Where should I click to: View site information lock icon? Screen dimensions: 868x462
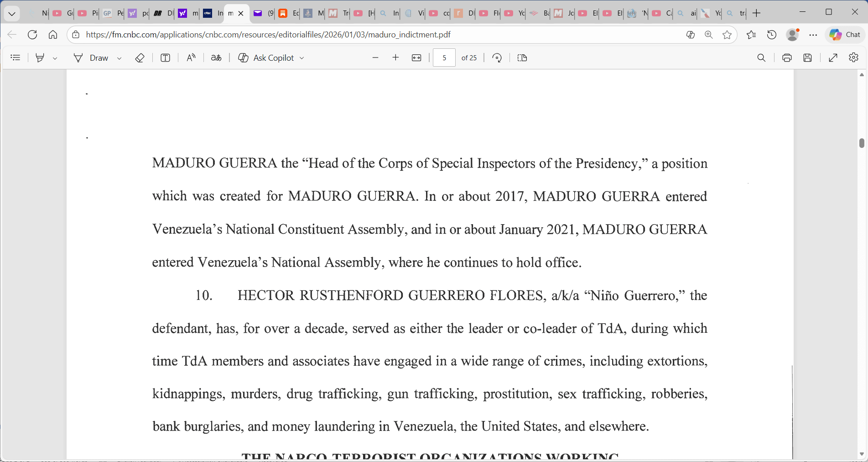tap(76, 35)
